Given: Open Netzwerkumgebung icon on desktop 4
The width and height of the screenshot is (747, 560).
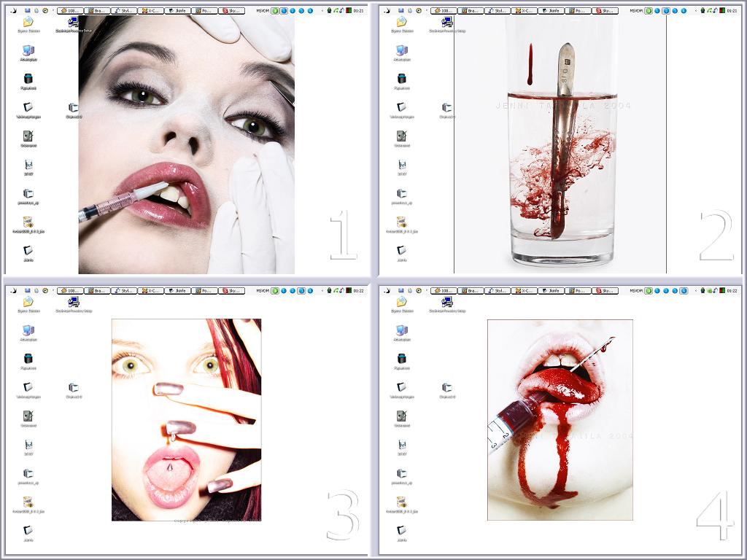Looking at the screenshot, I should [401, 387].
